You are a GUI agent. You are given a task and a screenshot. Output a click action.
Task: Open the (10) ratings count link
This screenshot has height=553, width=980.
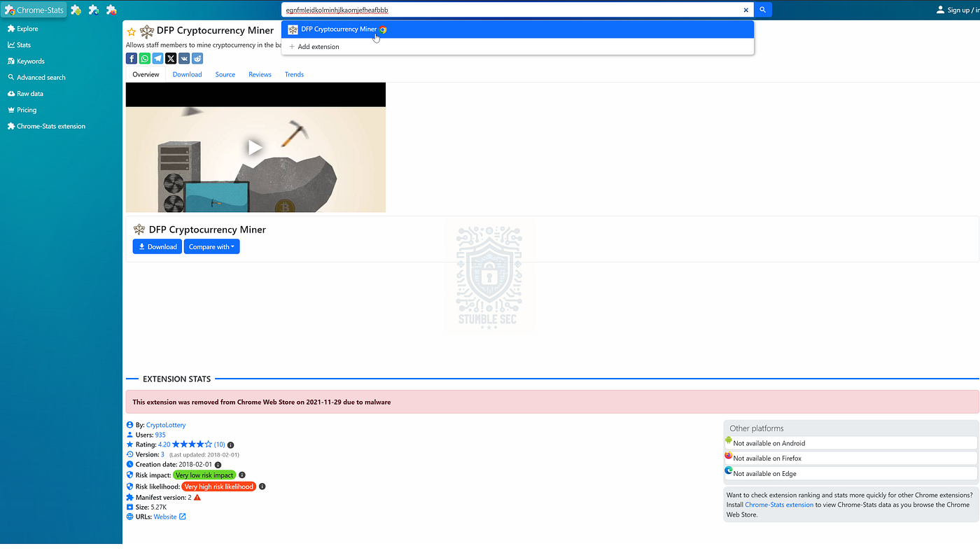[x=220, y=444]
